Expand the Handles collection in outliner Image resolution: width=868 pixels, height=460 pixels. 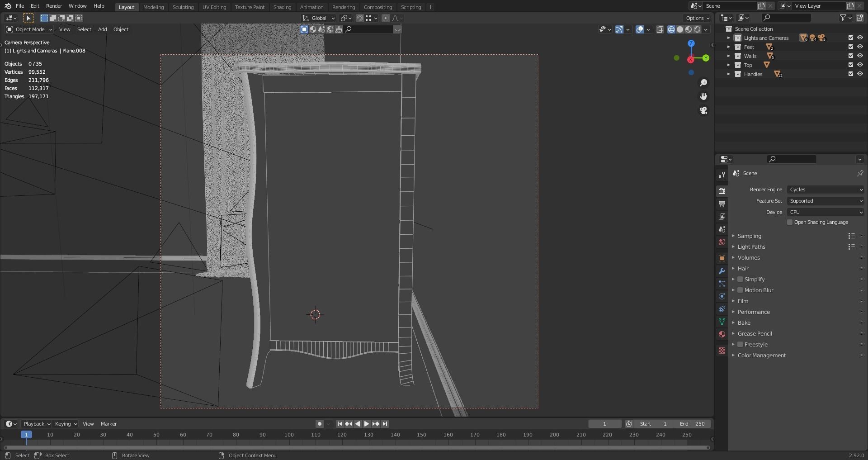(729, 74)
